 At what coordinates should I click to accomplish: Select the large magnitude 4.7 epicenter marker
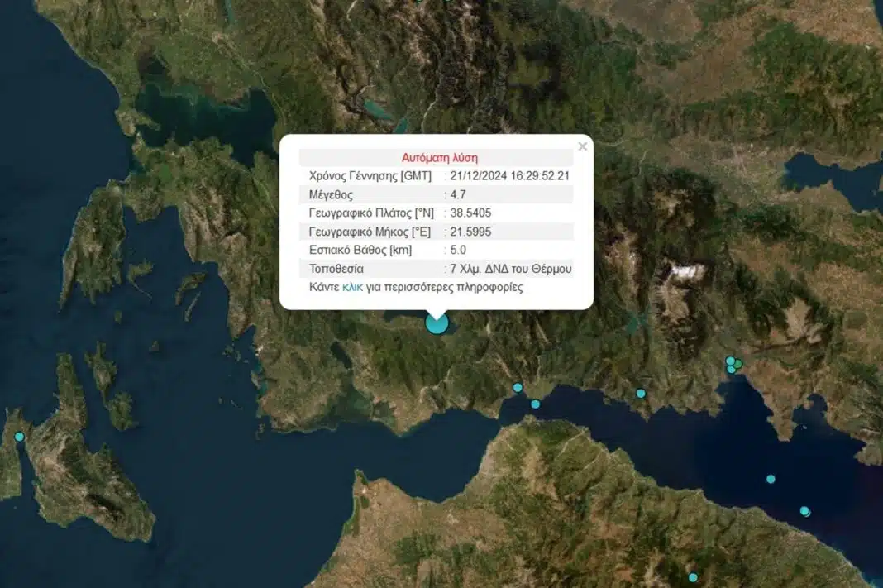tap(437, 323)
